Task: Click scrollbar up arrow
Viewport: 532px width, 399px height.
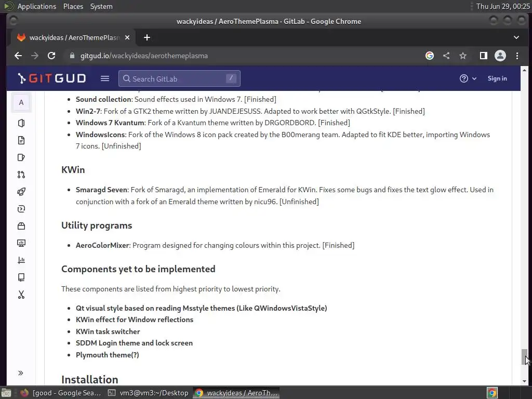Action: (525, 70)
